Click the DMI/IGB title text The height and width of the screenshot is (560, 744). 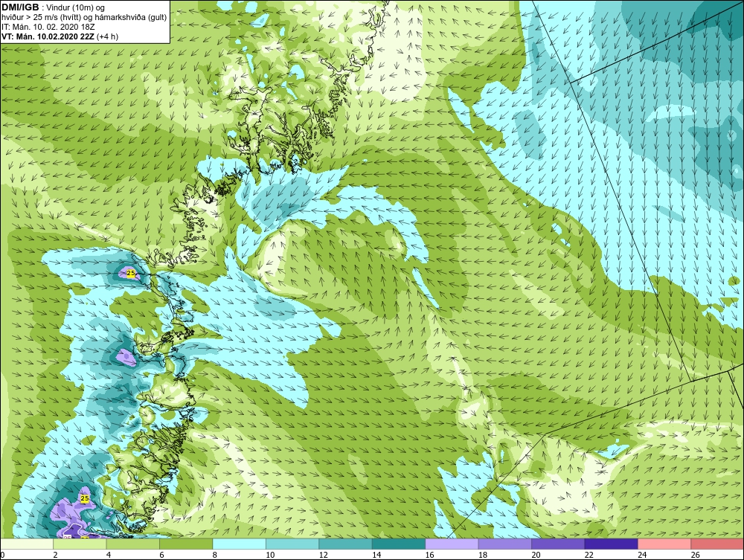(20, 7)
